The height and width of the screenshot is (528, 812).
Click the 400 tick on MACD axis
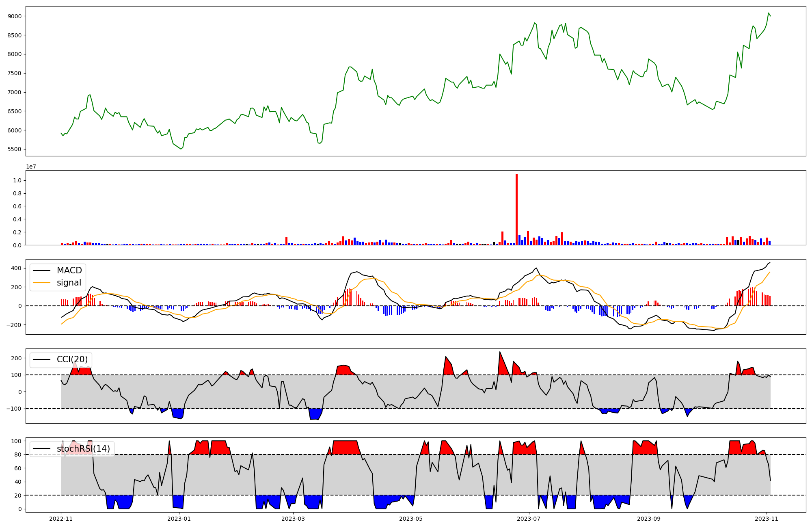click(16, 268)
